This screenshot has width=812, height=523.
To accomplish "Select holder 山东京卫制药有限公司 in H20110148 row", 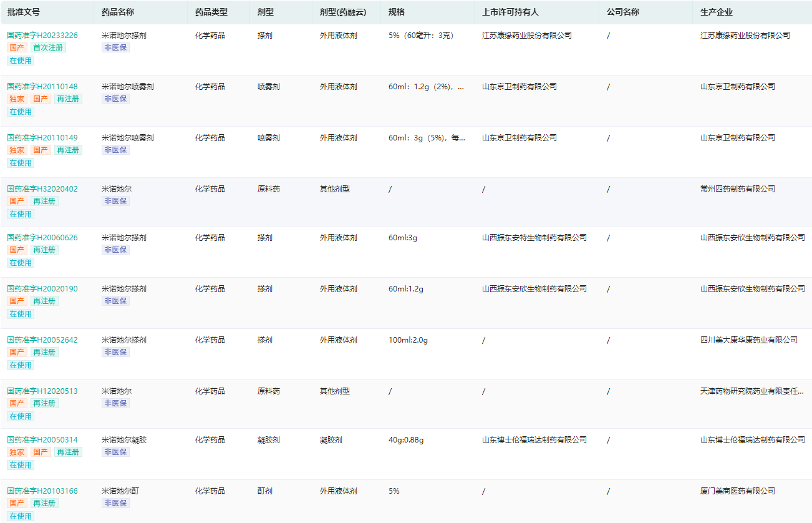I will [520, 87].
